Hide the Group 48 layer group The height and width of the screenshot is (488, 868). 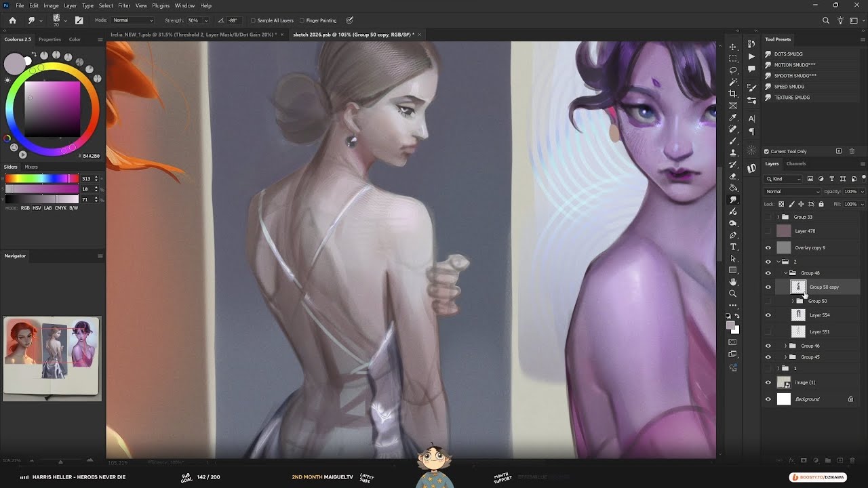768,273
